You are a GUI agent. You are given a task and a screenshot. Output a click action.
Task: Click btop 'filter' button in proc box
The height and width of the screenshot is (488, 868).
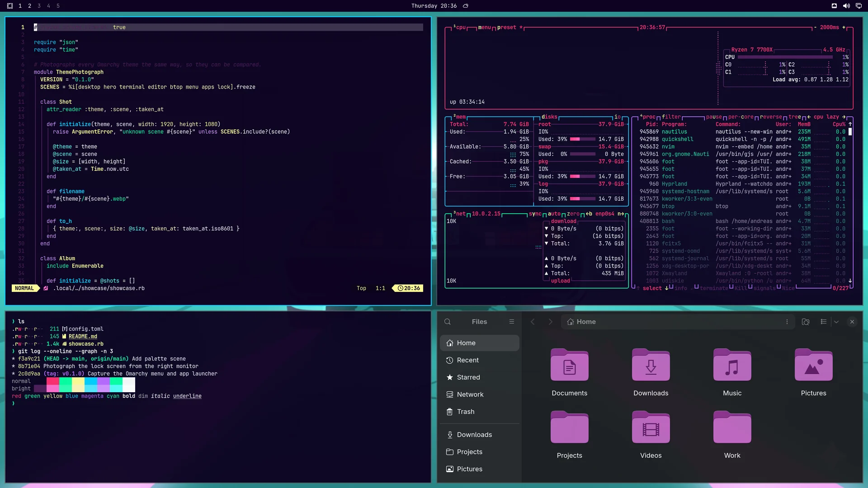(x=671, y=117)
